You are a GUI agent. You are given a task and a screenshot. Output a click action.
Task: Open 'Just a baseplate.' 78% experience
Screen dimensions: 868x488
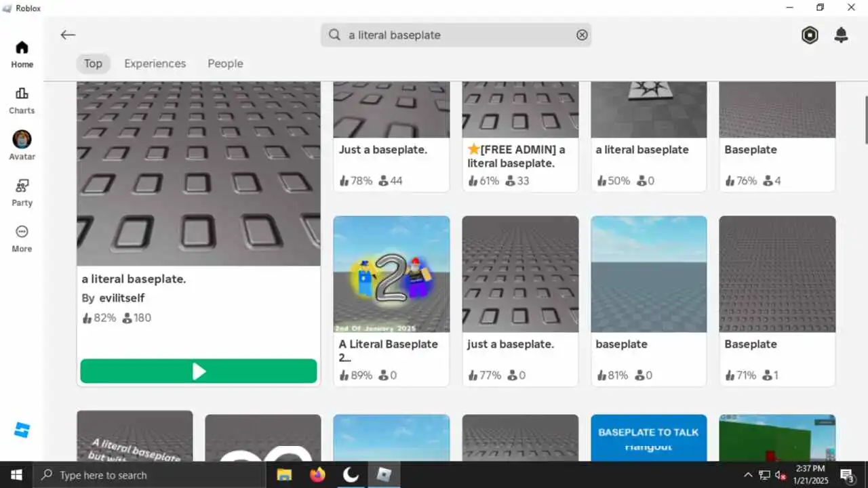tap(391, 136)
